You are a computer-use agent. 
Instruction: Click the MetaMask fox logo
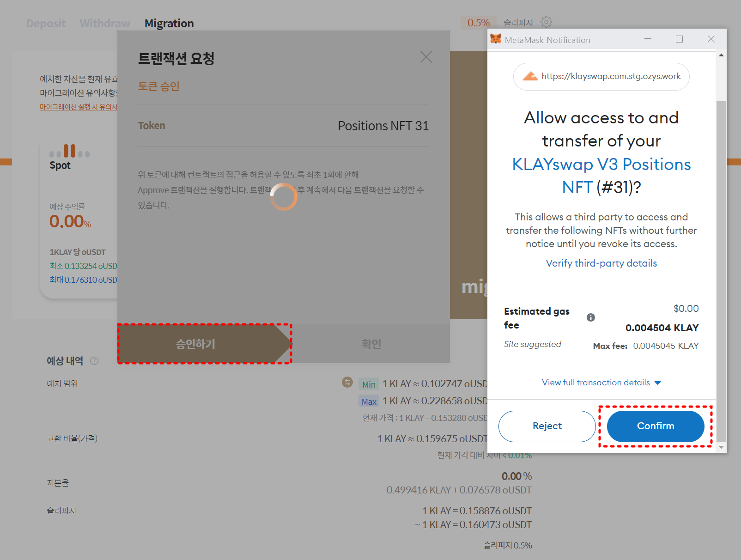[496, 39]
